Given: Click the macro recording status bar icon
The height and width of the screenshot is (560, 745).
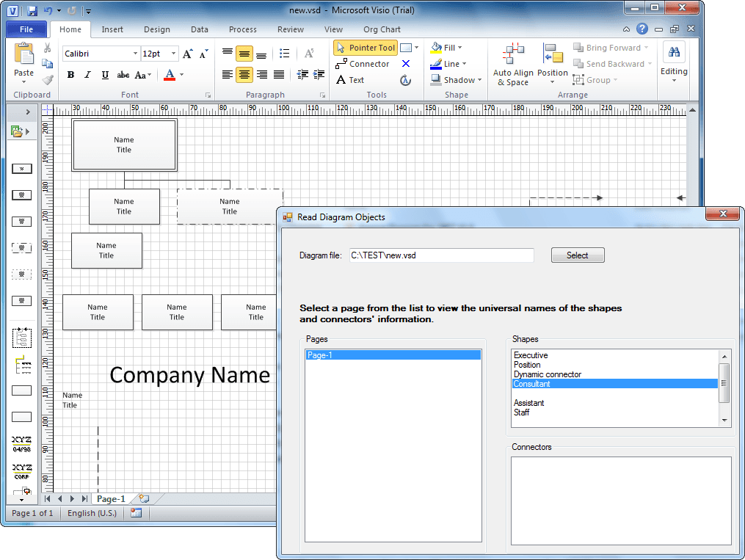Looking at the screenshot, I should 137,513.
